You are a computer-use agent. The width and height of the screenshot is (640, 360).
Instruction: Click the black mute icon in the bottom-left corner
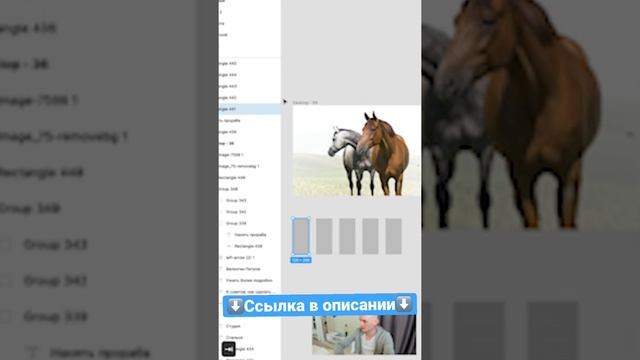(x=229, y=349)
